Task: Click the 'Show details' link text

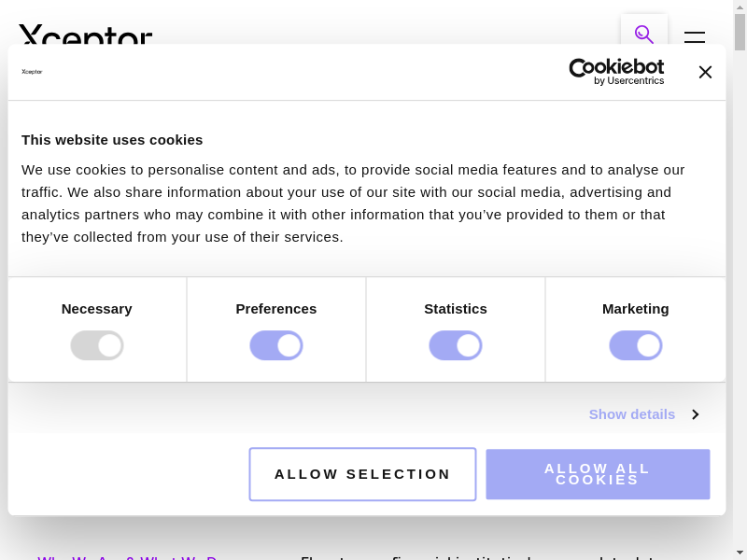Action: (631, 414)
